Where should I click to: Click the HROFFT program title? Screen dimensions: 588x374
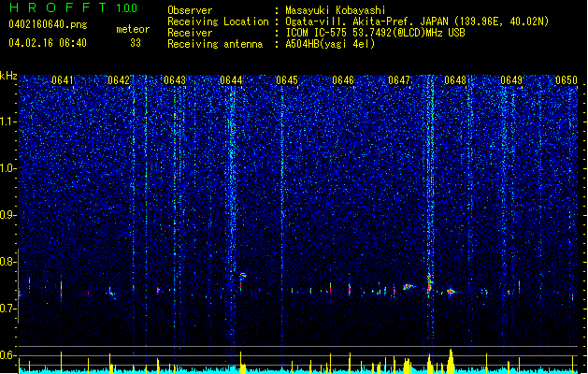pyautogui.click(x=58, y=7)
